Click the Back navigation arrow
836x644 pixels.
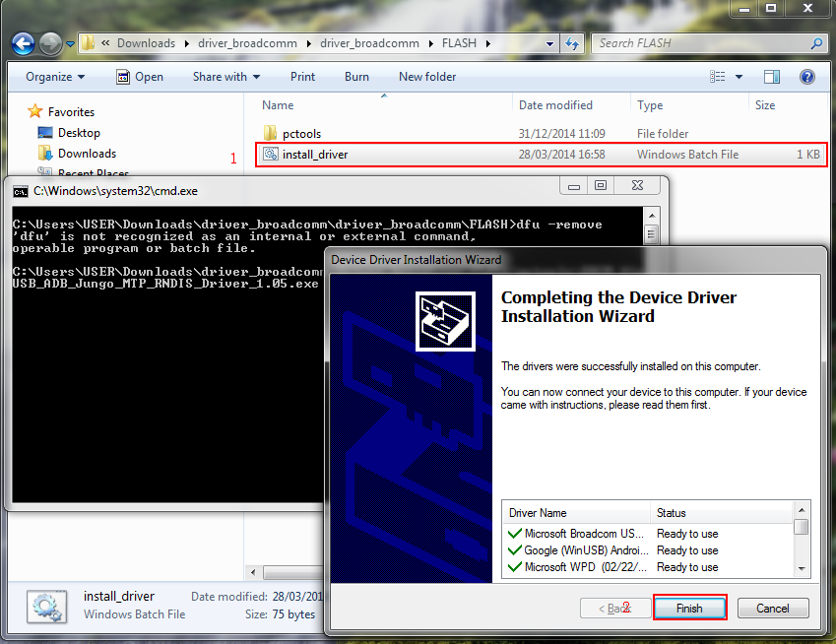22,43
